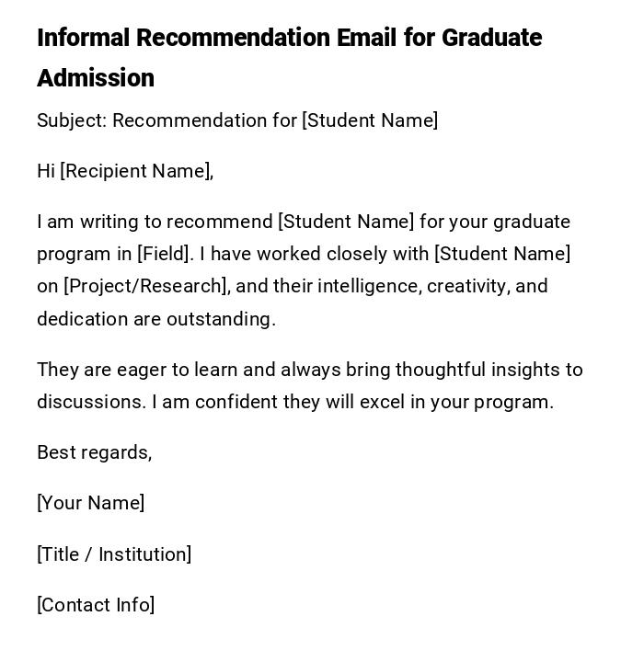Viewport: 644px width, 662px height.
Task: Click the "Best regards," closing line
Action: pos(94,452)
